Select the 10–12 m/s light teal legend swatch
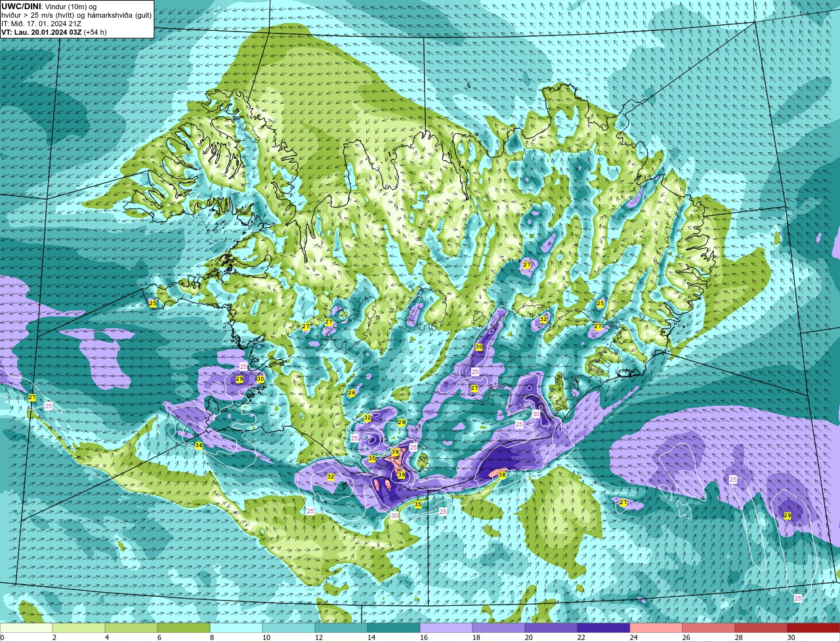840x642 pixels. (x=289, y=628)
